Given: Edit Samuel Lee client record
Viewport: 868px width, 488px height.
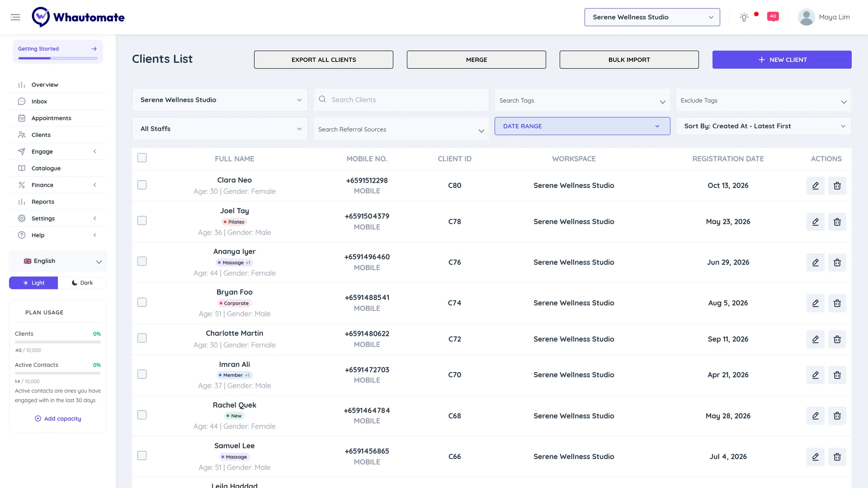Looking at the screenshot, I should click(x=815, y=457).
